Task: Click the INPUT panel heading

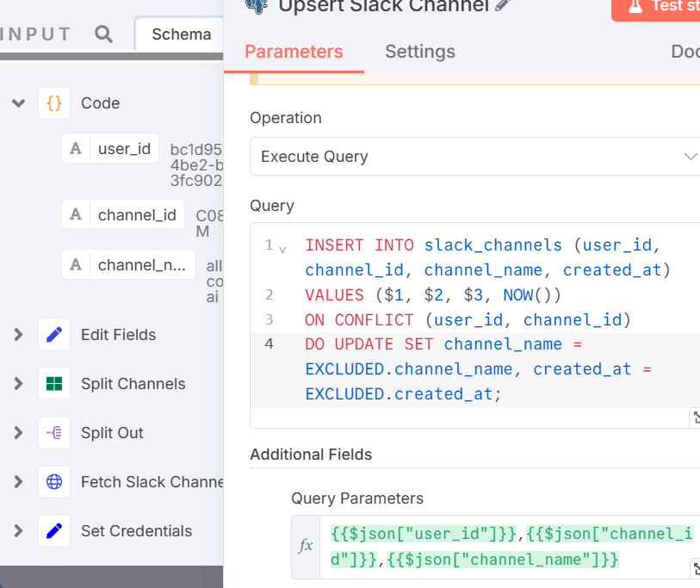Action: 35,34
